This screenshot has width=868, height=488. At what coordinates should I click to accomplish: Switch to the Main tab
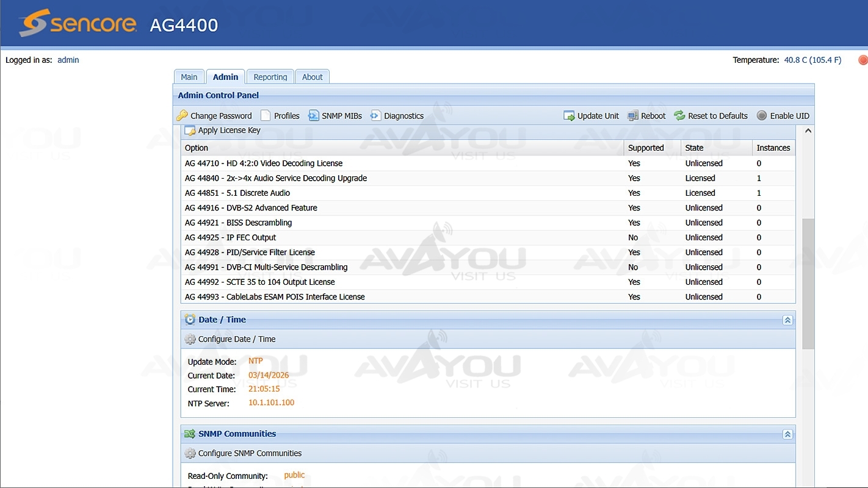pyautogui.click(x=189, y=77)
